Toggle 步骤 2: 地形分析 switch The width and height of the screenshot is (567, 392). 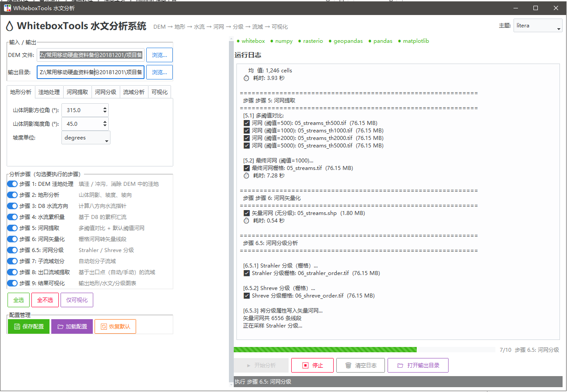[x=12, y=195]
